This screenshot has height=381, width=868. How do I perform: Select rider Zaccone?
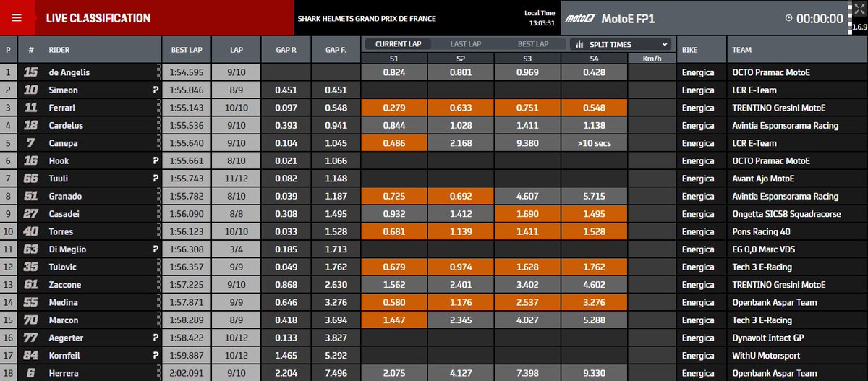65,285
